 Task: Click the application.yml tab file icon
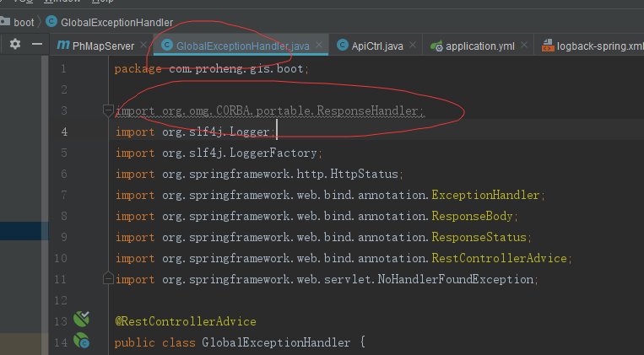436,46
